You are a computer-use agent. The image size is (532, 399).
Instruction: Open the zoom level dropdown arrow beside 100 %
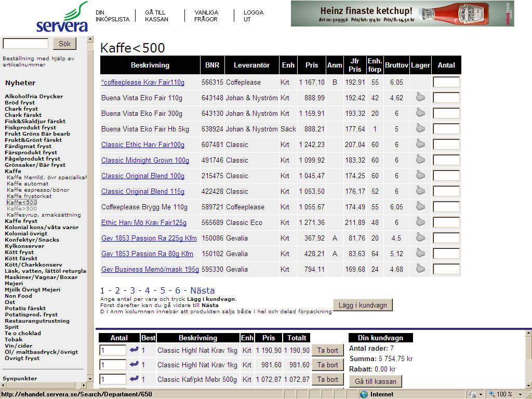520,394
